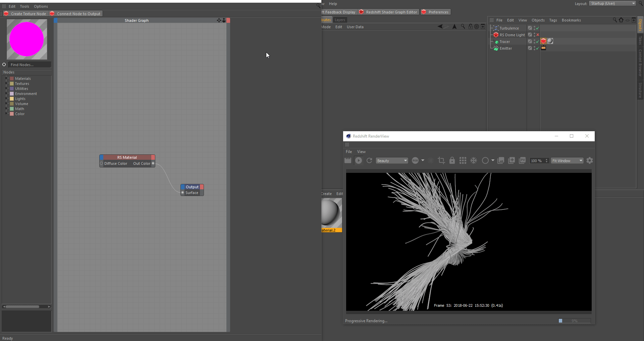This screenshot has width=644, height=341.
Task: Click Connect Node to Output button
Action: [x=75, y=14]
